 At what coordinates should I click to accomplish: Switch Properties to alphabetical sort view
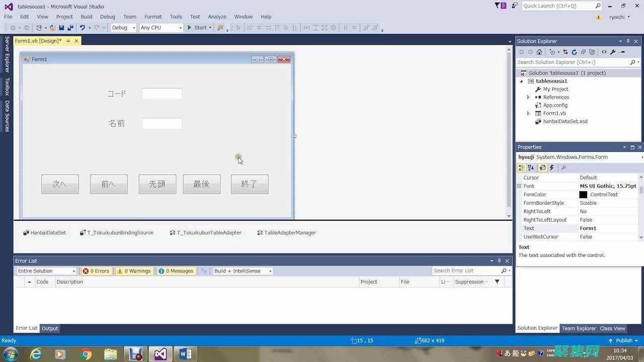click(x=531, y=168)
